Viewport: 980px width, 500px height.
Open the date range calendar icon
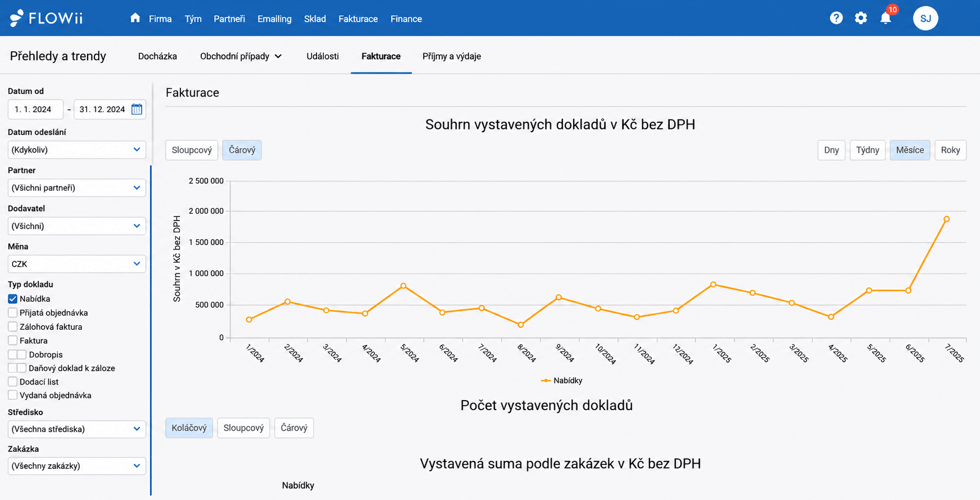point(137,109)
